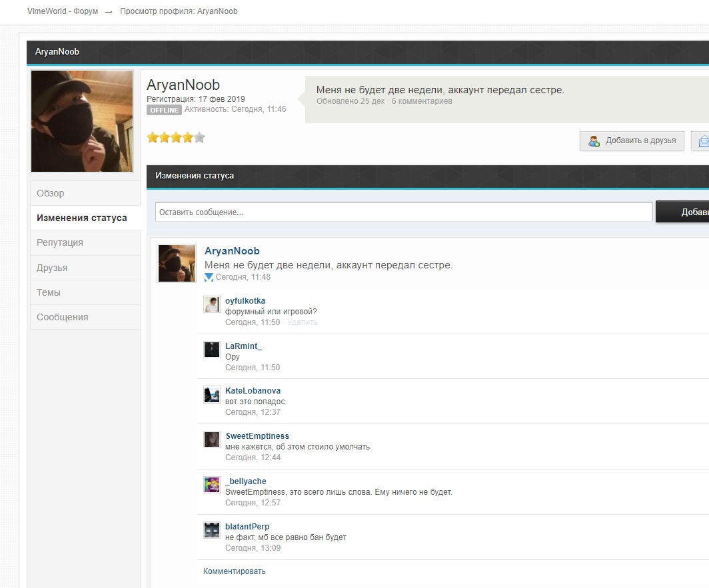Click oyfulkotka's comment avatar icon
Image resolution: width=709 pixels, height=588 pixels.
(211, 304)
